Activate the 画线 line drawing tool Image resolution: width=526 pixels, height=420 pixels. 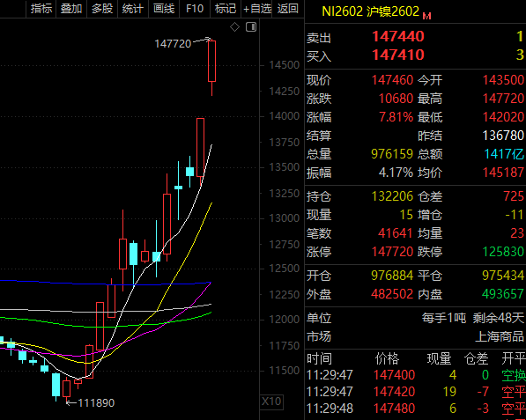pyautogui.click(x=164, y=9)
